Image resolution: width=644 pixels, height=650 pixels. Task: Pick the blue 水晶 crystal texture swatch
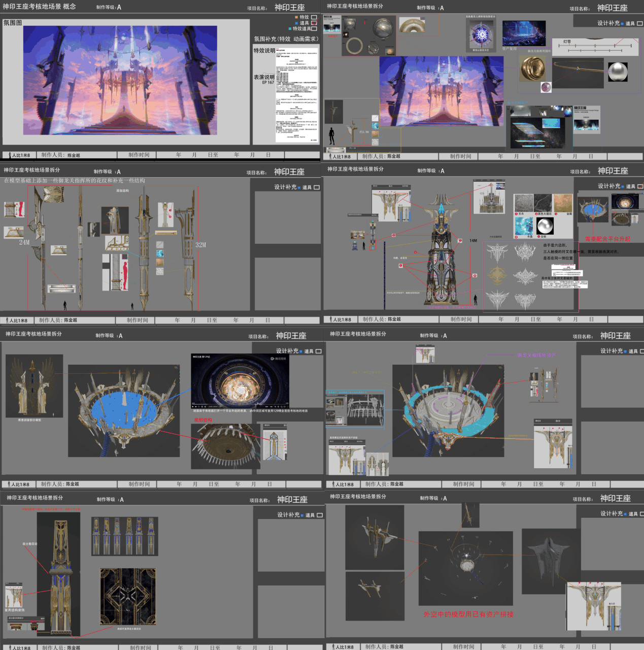click(523, 226)
